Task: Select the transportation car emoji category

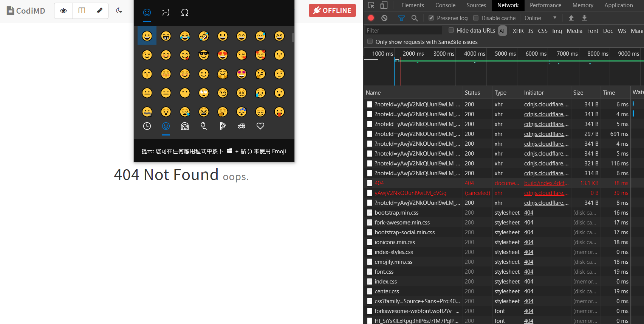Action: [241, 126]
